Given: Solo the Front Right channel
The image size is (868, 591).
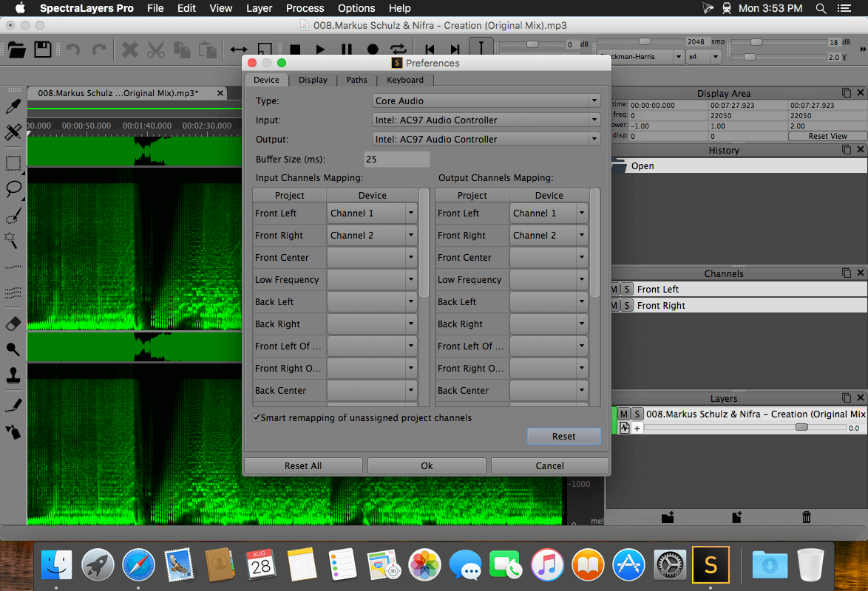Looking at the screenshot, I should [x=627, y=305].
